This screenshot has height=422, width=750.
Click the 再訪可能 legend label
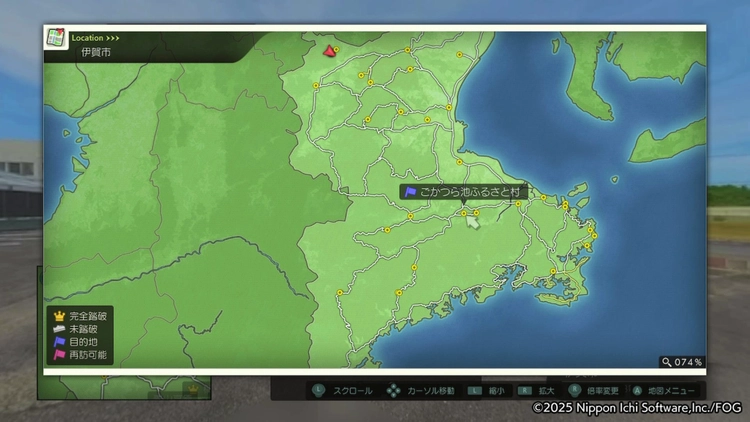click(89, 354)
